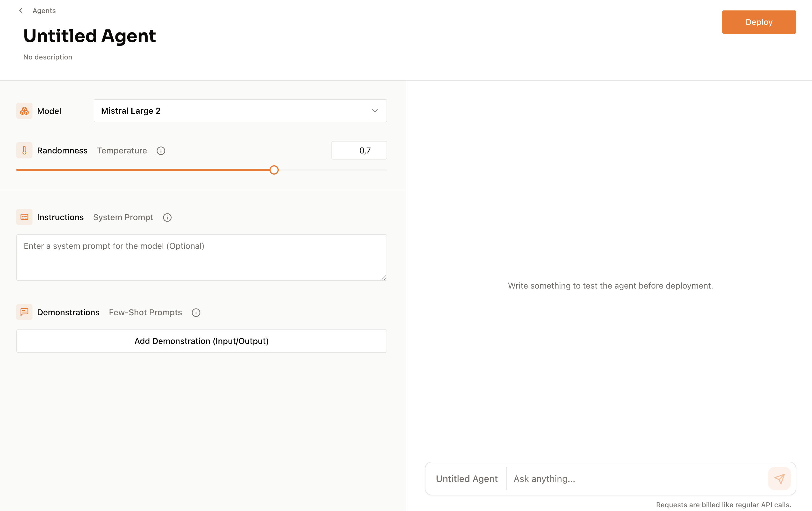
Task: Click the Instructions system prompt icon
Action: tap(167, 217)
